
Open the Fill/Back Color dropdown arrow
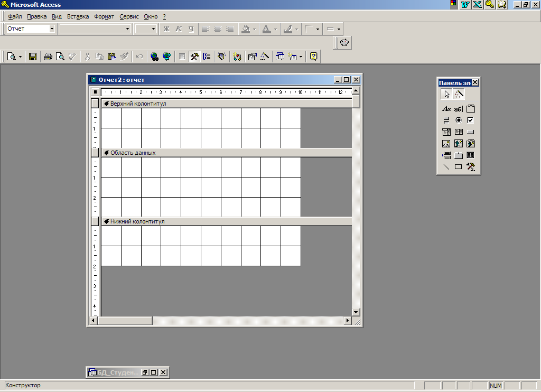254,29
